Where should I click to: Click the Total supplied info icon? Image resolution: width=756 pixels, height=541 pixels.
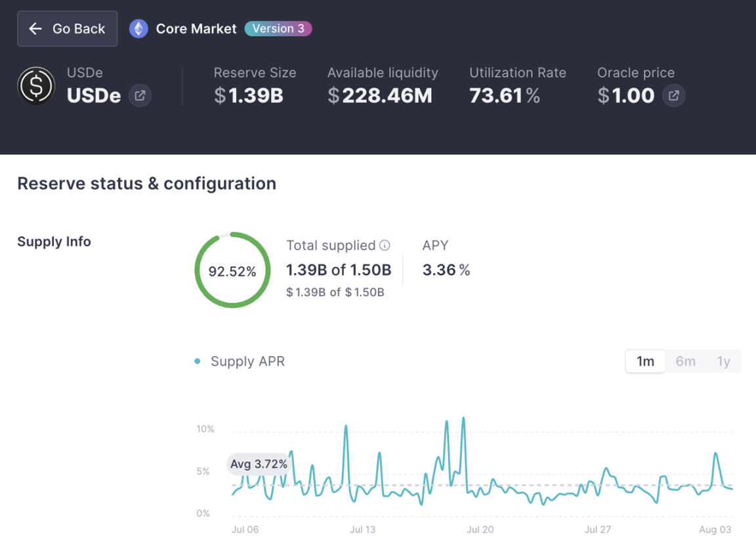(385, 246)
